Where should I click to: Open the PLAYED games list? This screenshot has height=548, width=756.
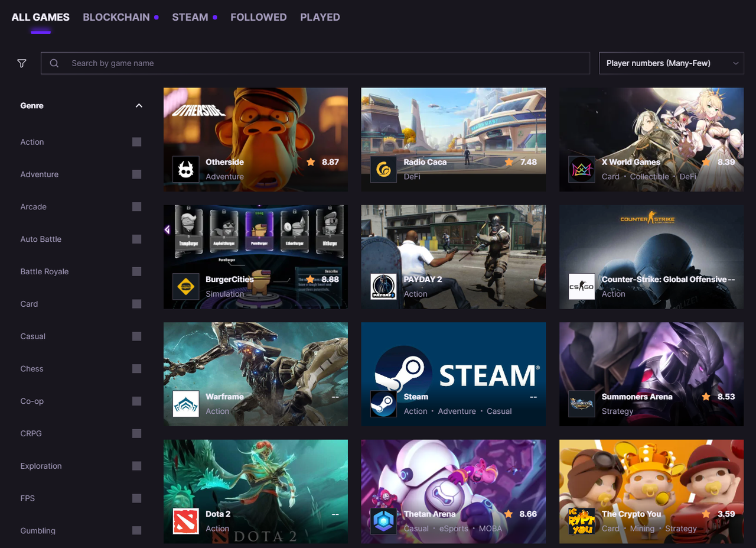point(320,17)
